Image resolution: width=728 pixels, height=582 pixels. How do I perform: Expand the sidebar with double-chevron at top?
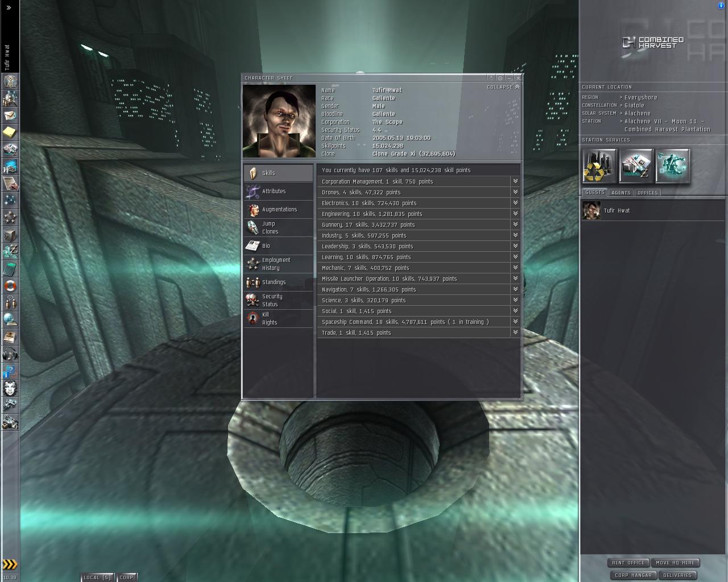pyautogui.click(x=9, y=8)
